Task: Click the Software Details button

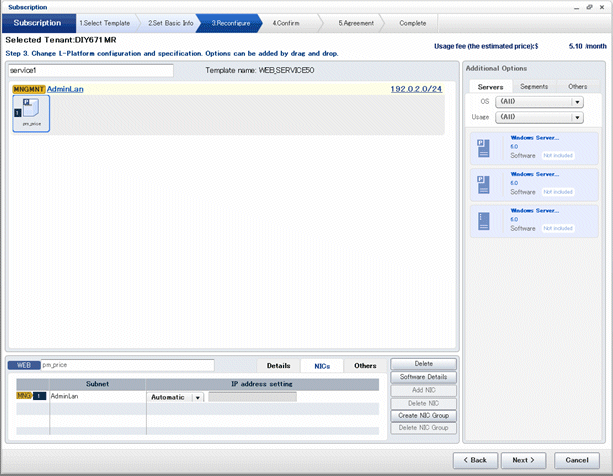Action: 423,377
